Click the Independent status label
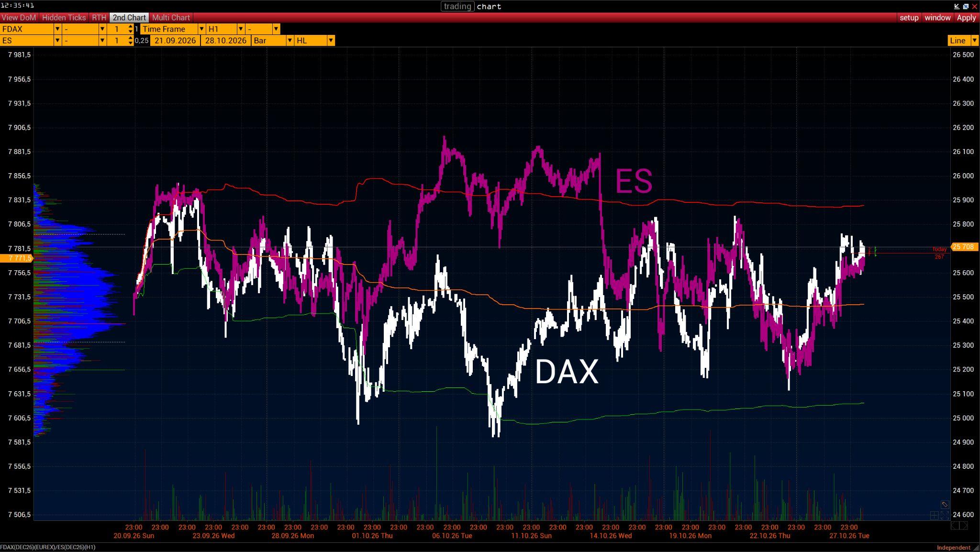980x552 pixels. [x=953, y=548]
